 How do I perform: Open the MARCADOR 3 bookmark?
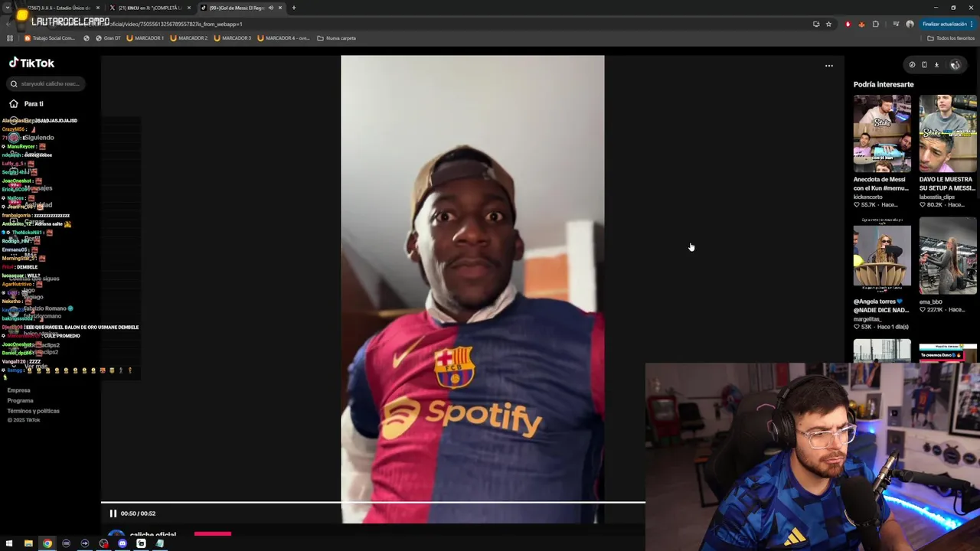[233, 38]
